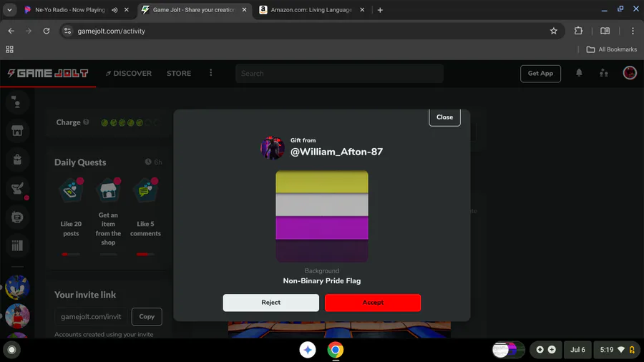The height and width of the screenshot is (362, 644).
Task: Click the Chrome icon on the shelf
Action: (x=336, y=350)
